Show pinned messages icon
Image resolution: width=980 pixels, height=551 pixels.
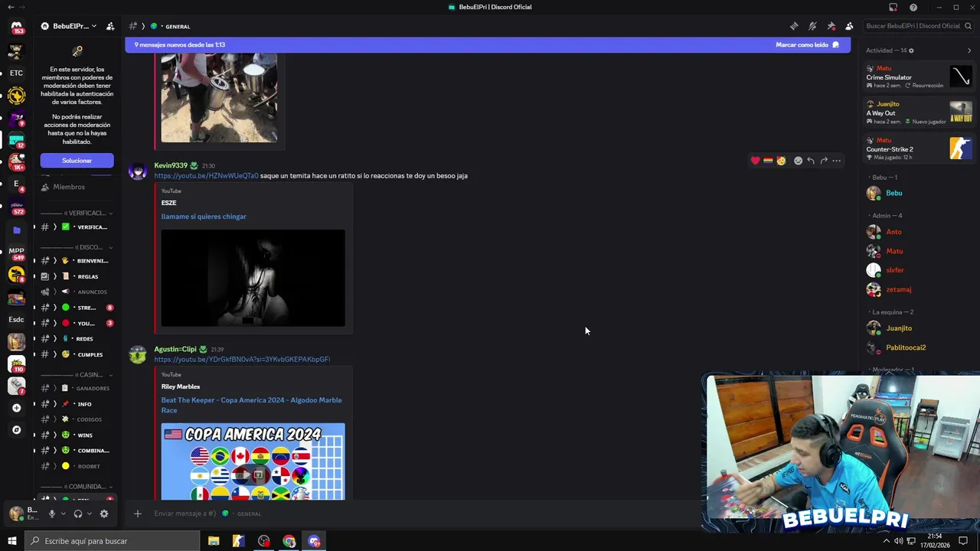831,26
